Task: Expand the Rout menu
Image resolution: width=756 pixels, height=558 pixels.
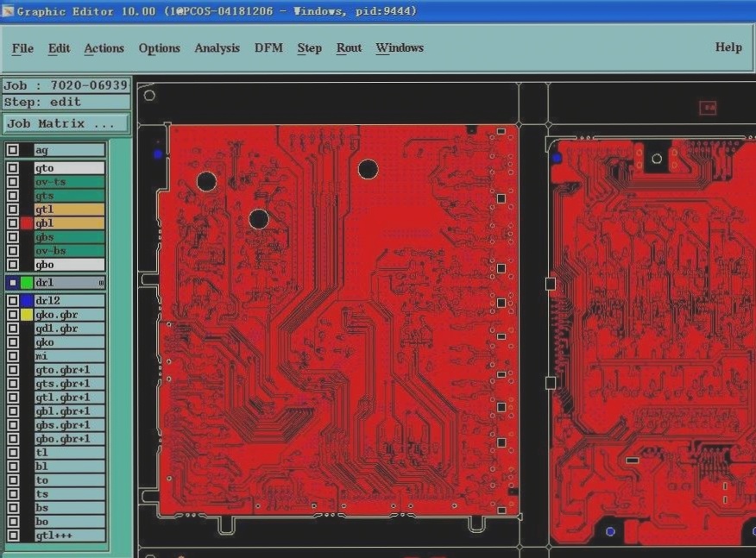Action: (x=349, y=48)
